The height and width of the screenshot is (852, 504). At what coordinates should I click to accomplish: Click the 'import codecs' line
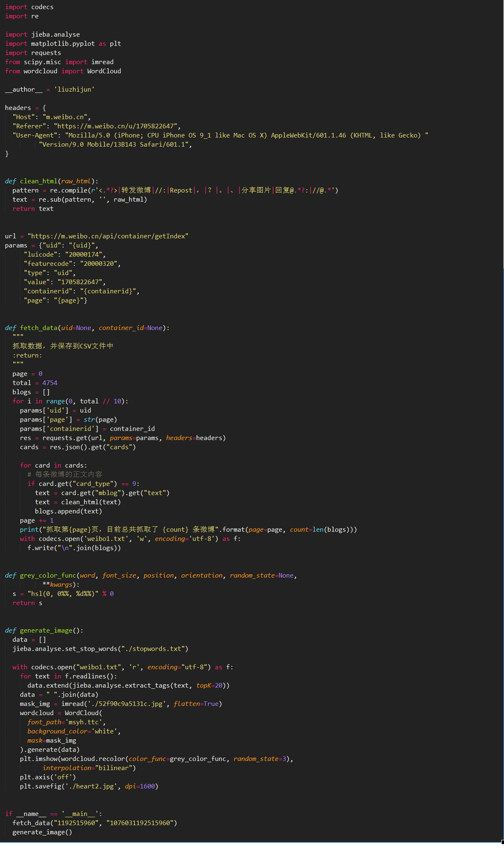coord(29,7)
